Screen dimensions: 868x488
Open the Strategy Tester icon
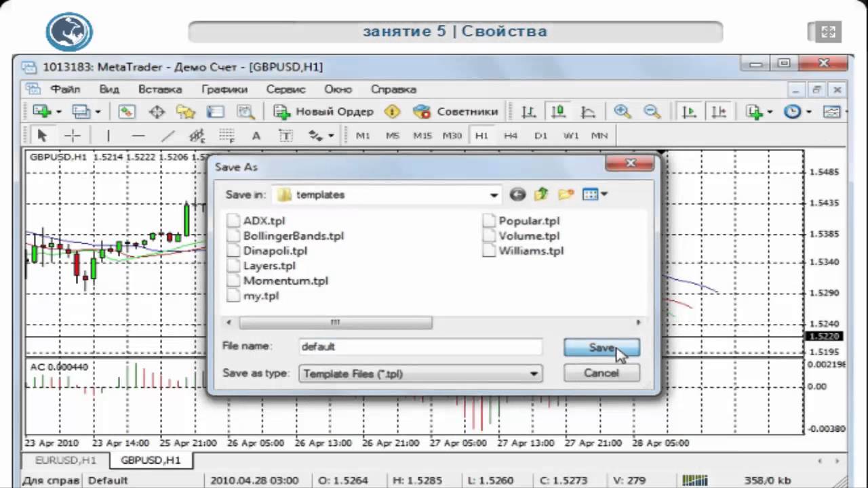(x=245, y=112)
